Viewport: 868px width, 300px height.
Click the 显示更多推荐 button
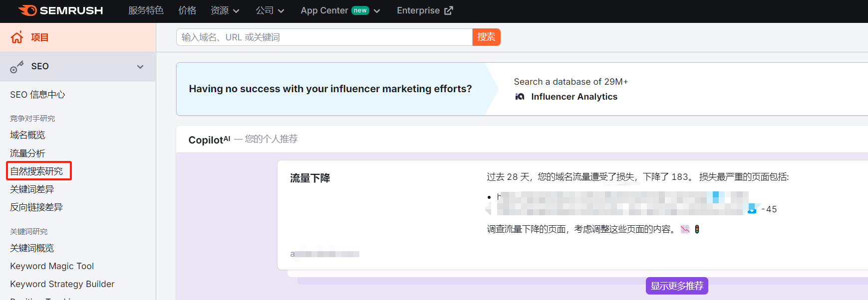676,286
